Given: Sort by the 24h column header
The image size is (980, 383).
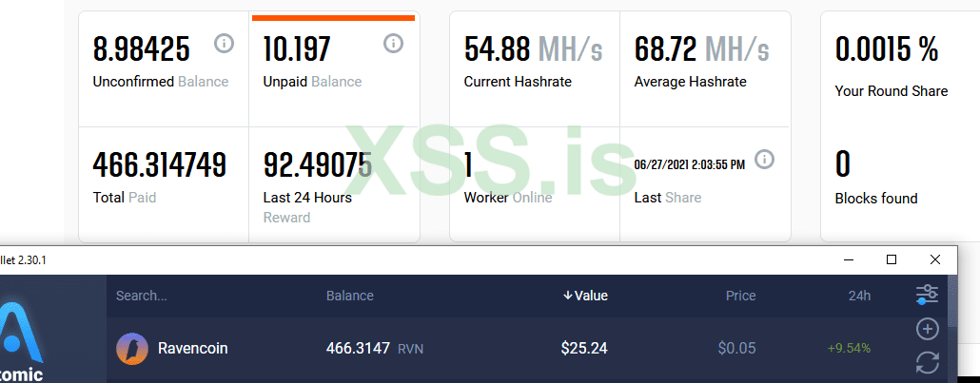Looking at the screenshot, I should [859, 297].
